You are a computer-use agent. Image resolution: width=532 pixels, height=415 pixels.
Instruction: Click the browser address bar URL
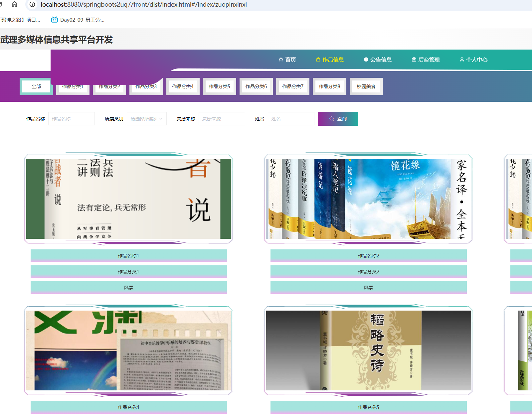[144, 4]
